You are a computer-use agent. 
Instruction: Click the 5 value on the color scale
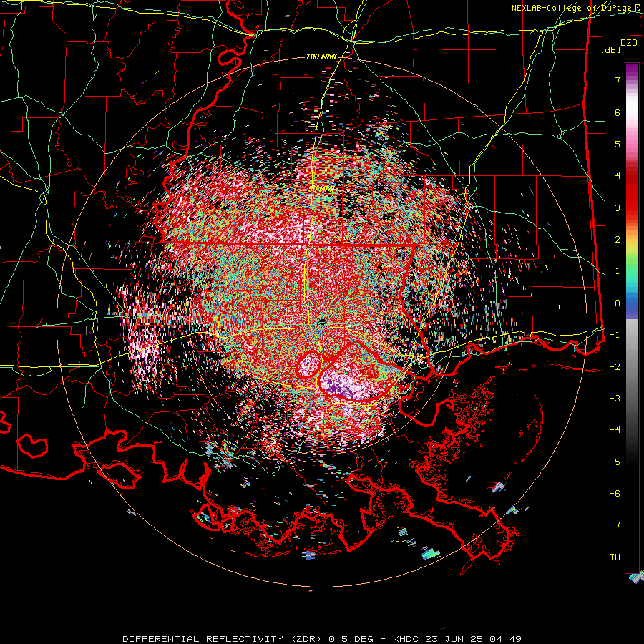click(618, 144)
